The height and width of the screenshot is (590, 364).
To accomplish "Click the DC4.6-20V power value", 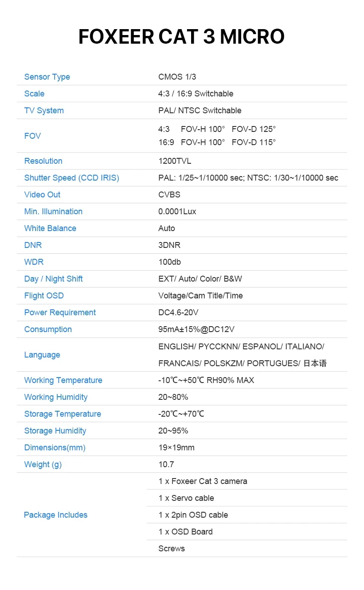I will [x=178, y=313].
